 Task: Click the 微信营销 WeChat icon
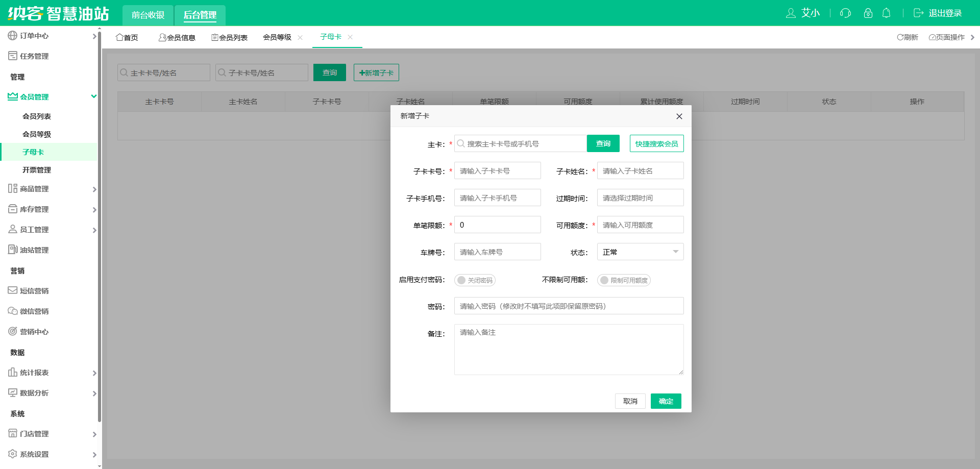coord(13,311)
